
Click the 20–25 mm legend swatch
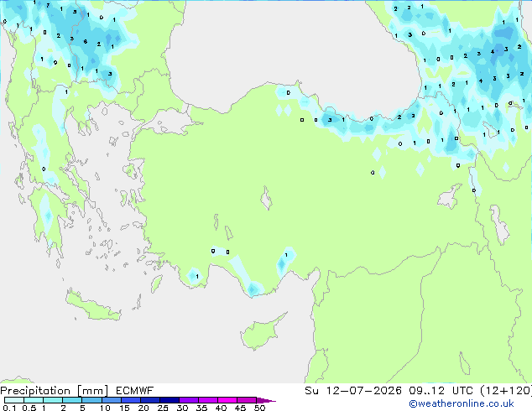[150, 400]
